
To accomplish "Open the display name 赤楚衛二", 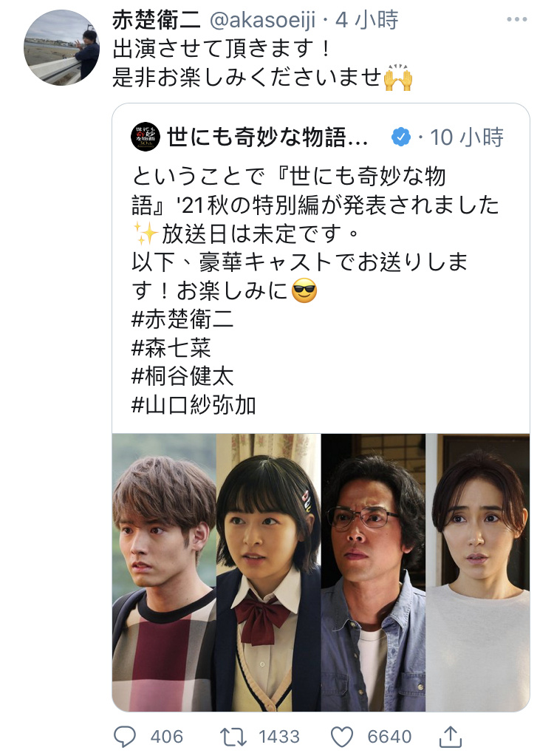I will 157,20.
